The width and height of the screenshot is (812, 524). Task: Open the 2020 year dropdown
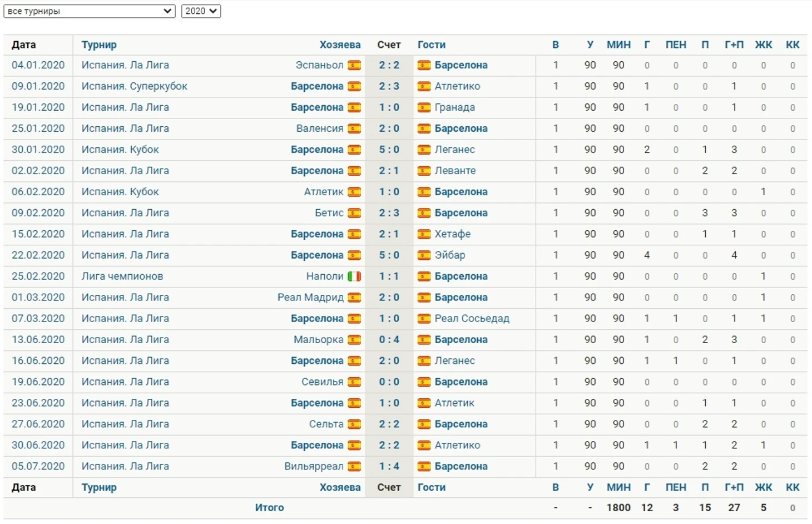[201, 11]
